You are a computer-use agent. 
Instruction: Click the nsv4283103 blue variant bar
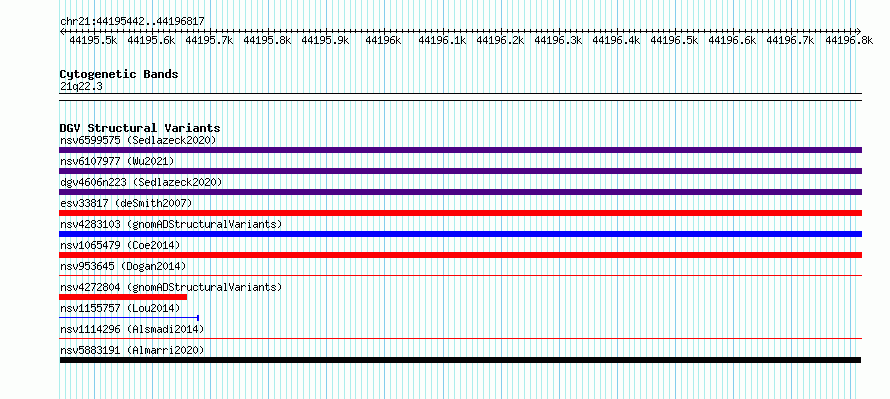coord(460,234)
